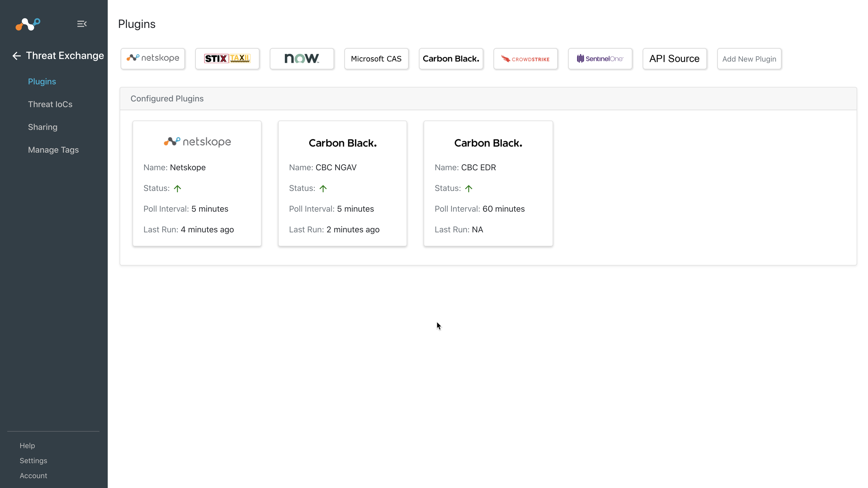Select the Netskope plugin tile
Viewport: 868px width, 488px height.
click(153, 58)
